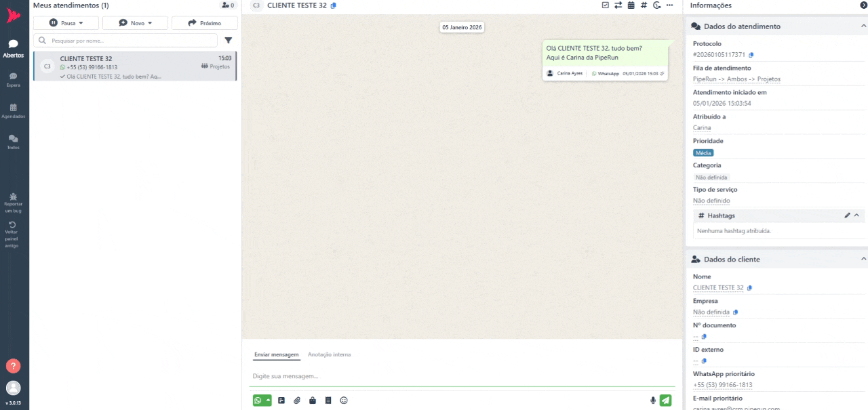868x410 pixels.
Task: Click the Média priority badge
Action: (703, 153)
